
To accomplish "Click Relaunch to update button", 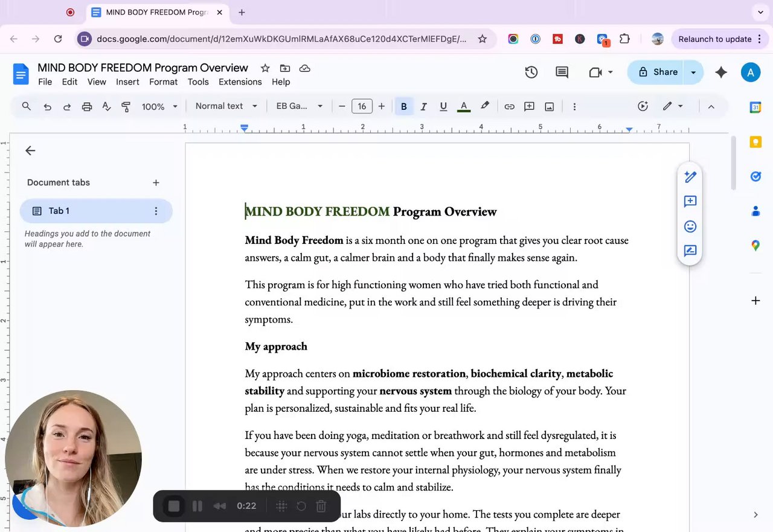I will coord(715,39).
